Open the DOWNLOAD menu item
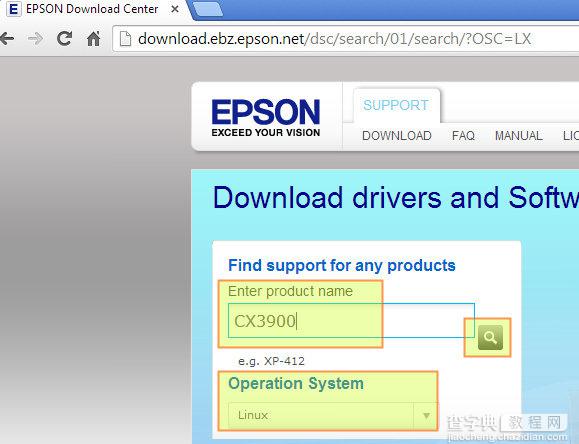 (397, 136)
